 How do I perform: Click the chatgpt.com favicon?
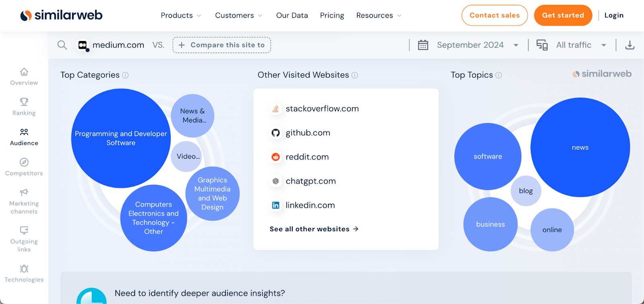coord(276,181)
